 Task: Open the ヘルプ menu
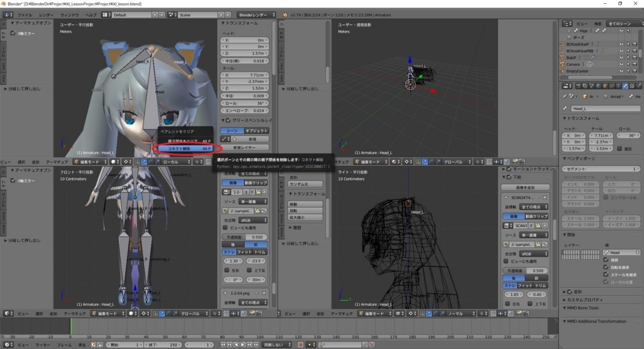tap(91, 15)
